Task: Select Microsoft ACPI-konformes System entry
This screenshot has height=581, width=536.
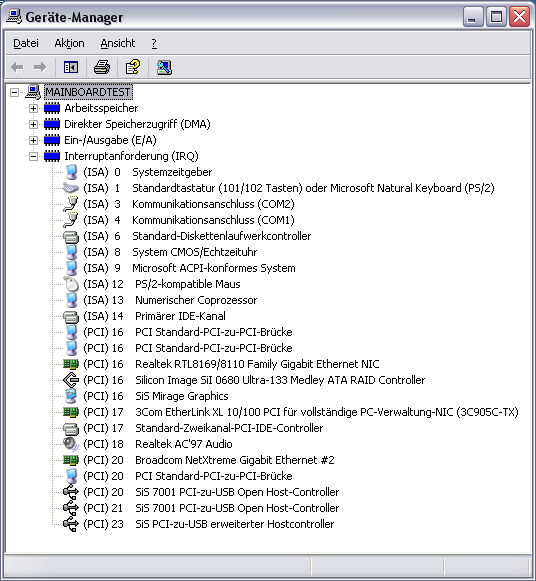Action: (190, 268)
